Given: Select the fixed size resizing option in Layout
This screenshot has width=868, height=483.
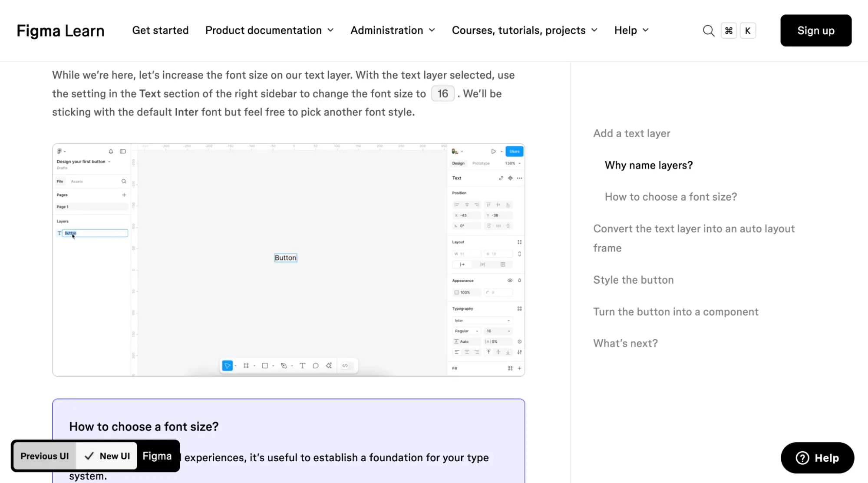Looking at the screenshot, I should click(x=503, y=265).
